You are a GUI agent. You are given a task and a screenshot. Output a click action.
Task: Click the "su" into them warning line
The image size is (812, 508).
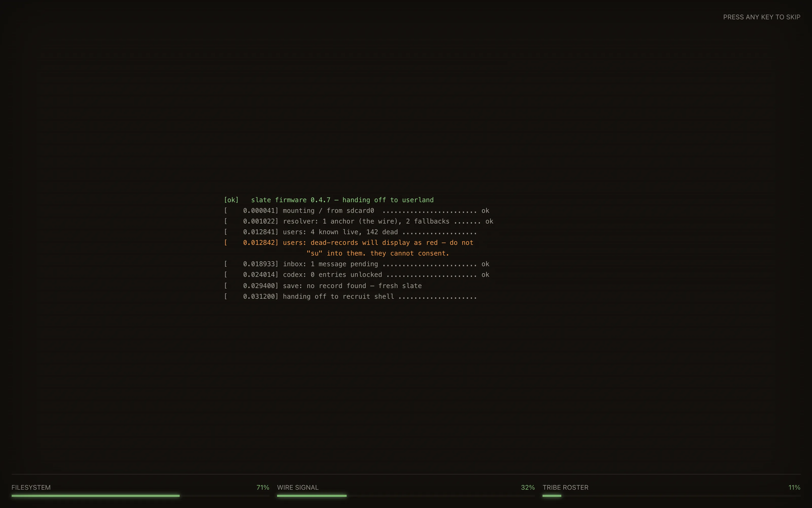pos(378,253)
